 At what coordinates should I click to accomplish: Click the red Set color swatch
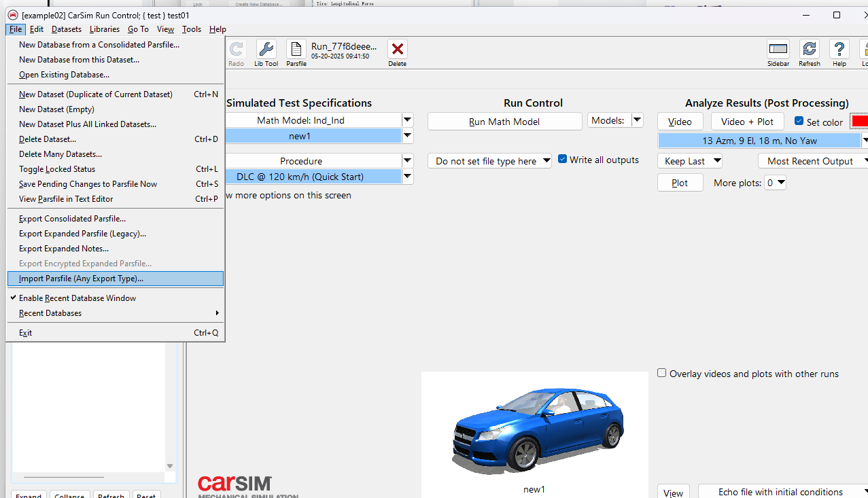click(x=859, y=121)
